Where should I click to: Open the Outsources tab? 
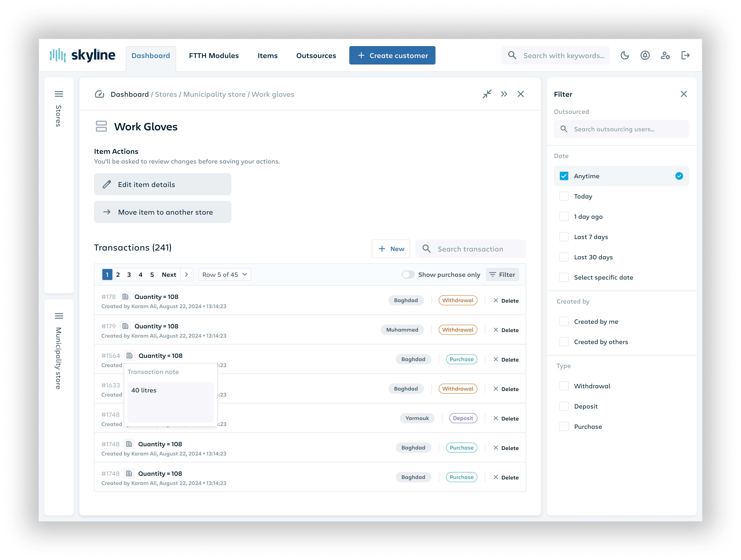(316, 56)
